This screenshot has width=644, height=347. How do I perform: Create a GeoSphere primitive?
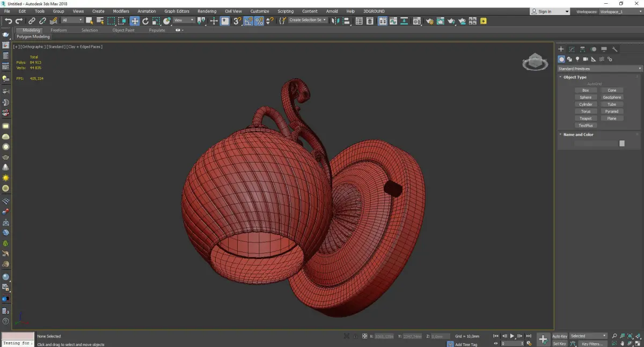point(612,97)
